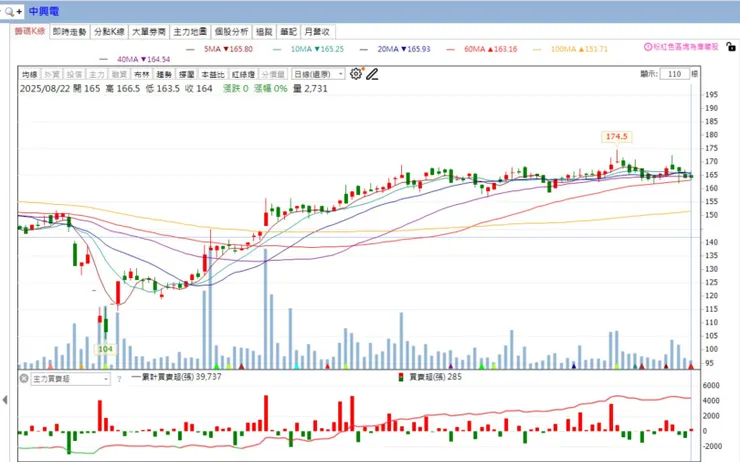This screenshot has width=740, height=462.
Task: Toggle the 趨勢 overlay
Action: click(164, 75)
